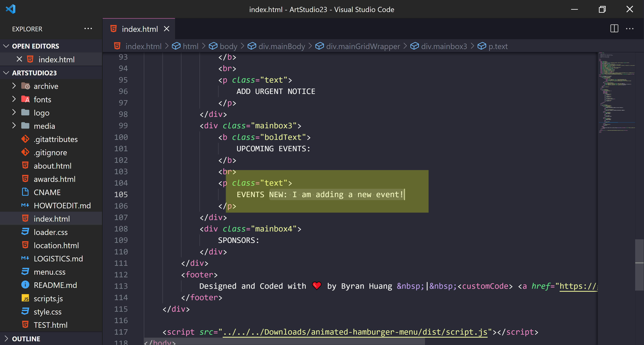Open TEST.html in the explorer

tap(51, 325)
